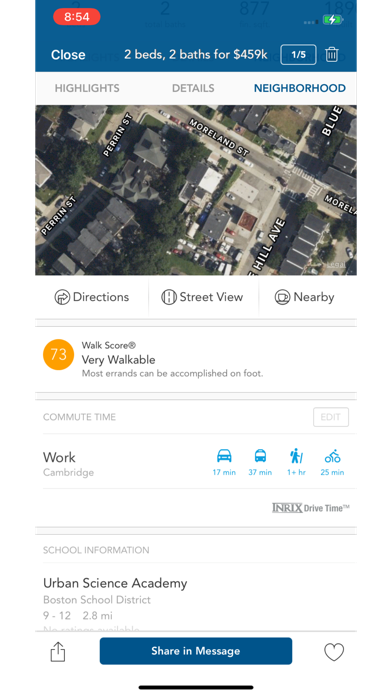Screen dimensions: 392x696
Task: Tap the orange 73 Walk Score badge
Action: (58, 355)
